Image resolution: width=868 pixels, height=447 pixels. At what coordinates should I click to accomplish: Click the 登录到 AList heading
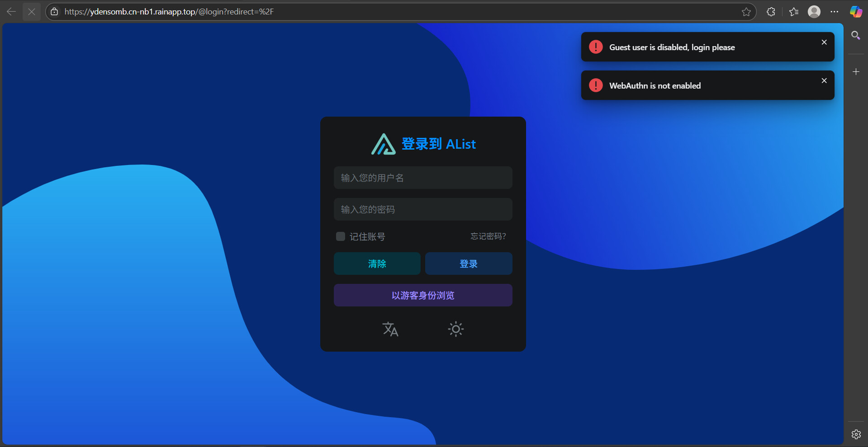click(x=439, y=144)
